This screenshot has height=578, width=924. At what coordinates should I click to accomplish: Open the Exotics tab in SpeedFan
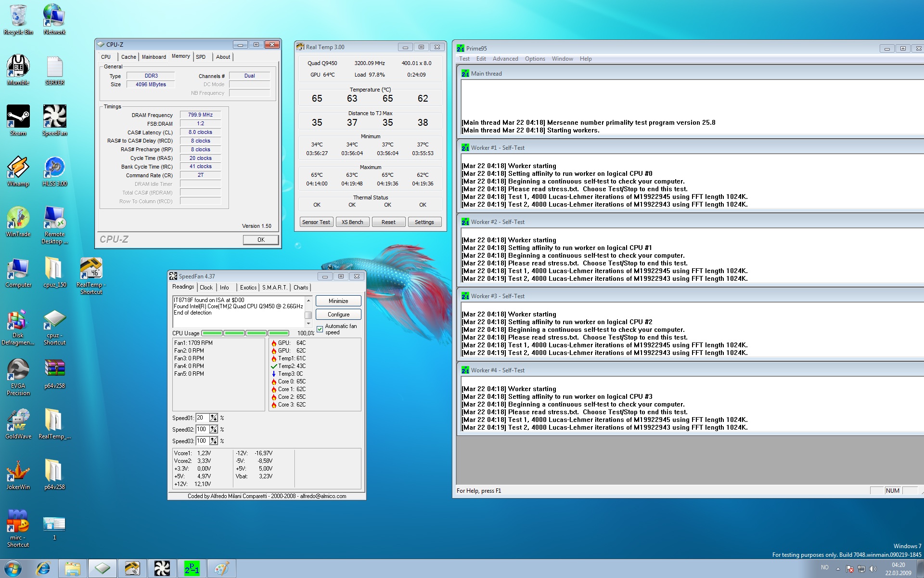click(x=248, y=288)
